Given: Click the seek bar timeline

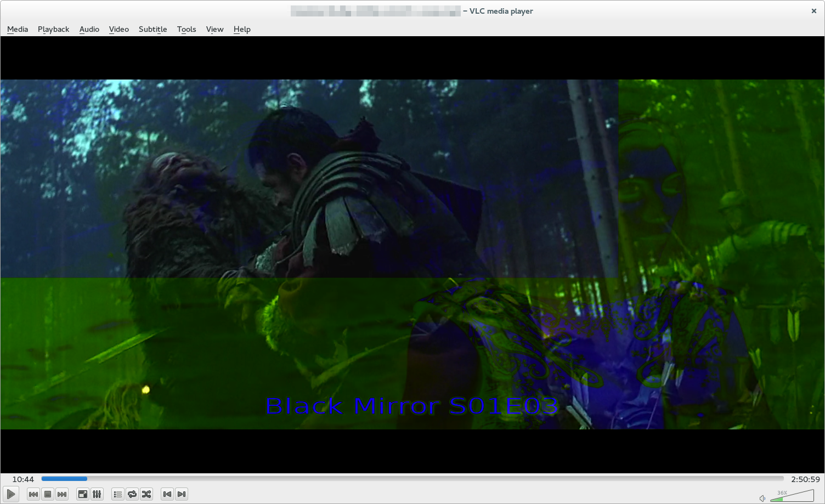Looking at the screenshot, I should (x=412, y=479).
